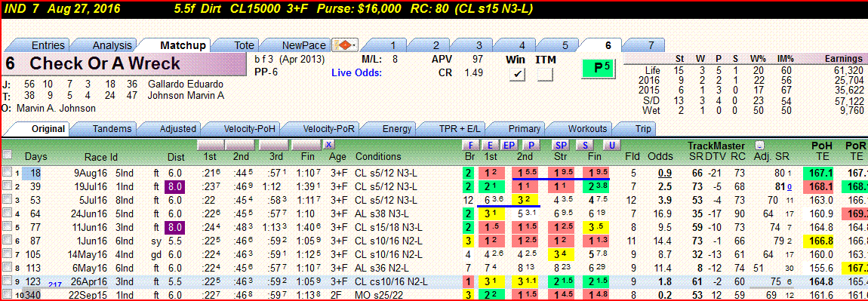The height and width of the screenshot is (301, 868).
Task: Click the small X button above Age
Action: pyautogui.click(x=330, y=144)
